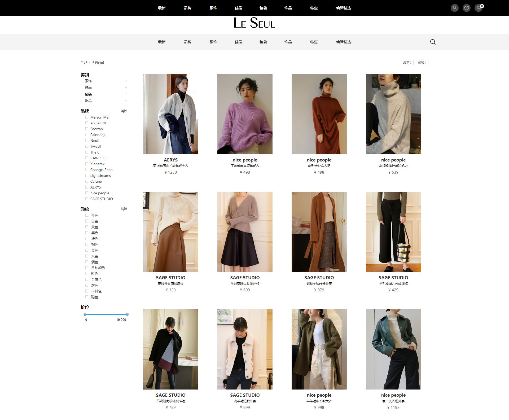Click the 全部 breadcrumb link
The height and width of the screenshot is (420, 509).
pyautogui.click(x=84, y=63)
